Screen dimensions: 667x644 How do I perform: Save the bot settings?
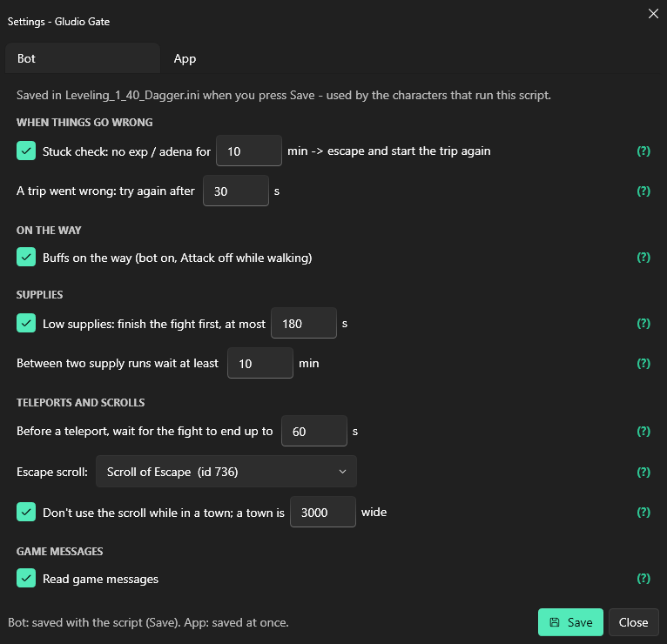(570, 622)
